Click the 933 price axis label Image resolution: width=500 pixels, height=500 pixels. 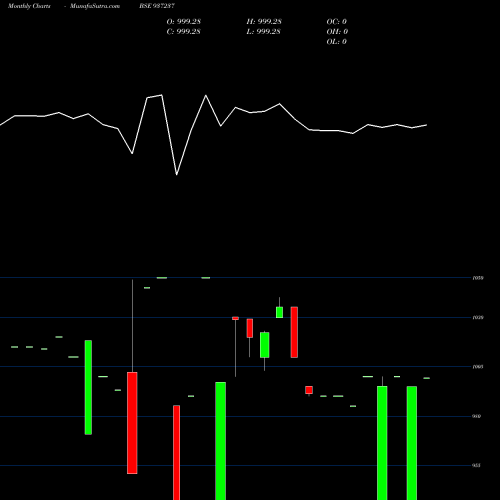pyautogui.click(x=477, y=466)
